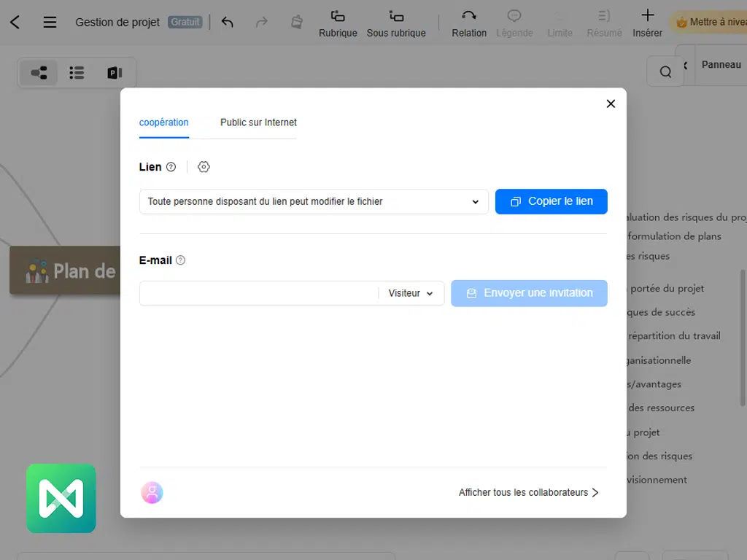Click the link settings gear icon

204,167
